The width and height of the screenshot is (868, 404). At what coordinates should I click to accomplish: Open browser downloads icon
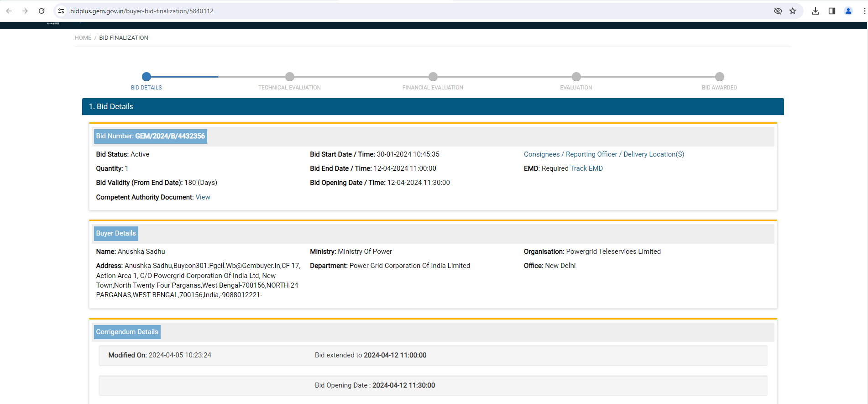coord(816,11)
